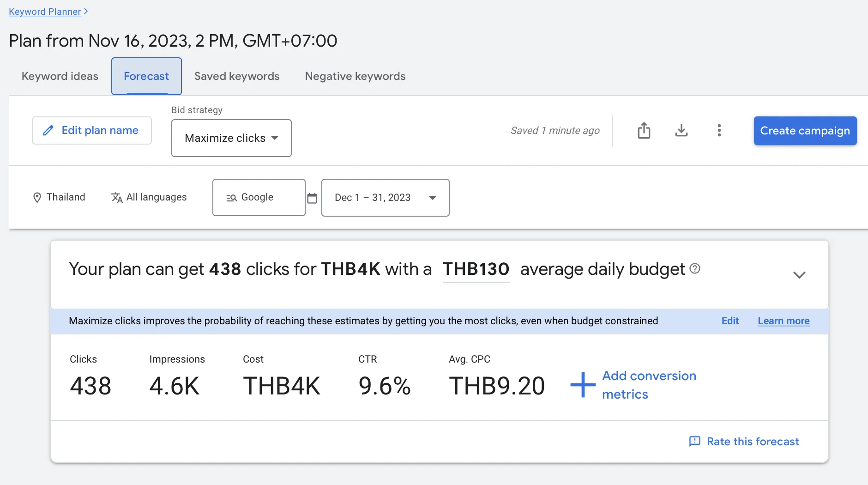This screenshot has width=868, height=485.
Task: Click the CTR value 9.6%
Action: tap(385, 386)
